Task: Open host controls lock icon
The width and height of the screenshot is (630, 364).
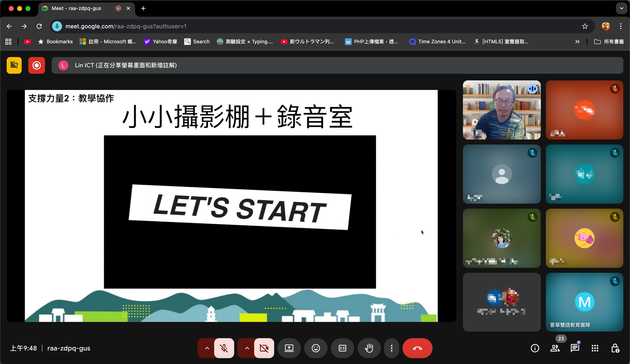Action: point(615,348)
